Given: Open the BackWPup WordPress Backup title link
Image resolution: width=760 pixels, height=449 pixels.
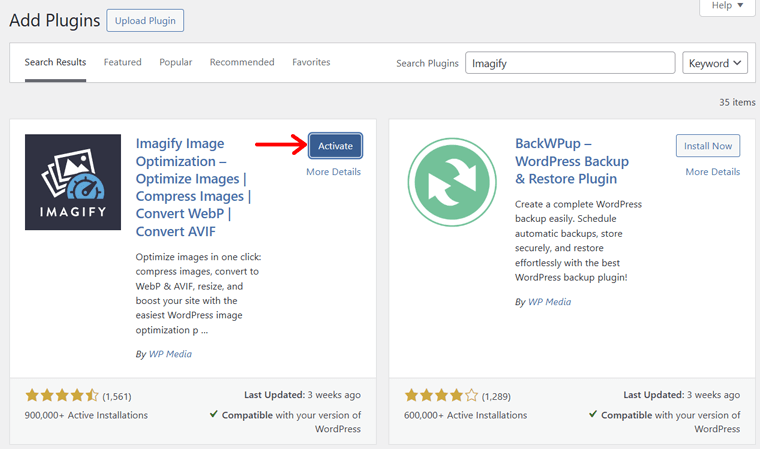Looking at the screenshot, I should coord(572,161).
